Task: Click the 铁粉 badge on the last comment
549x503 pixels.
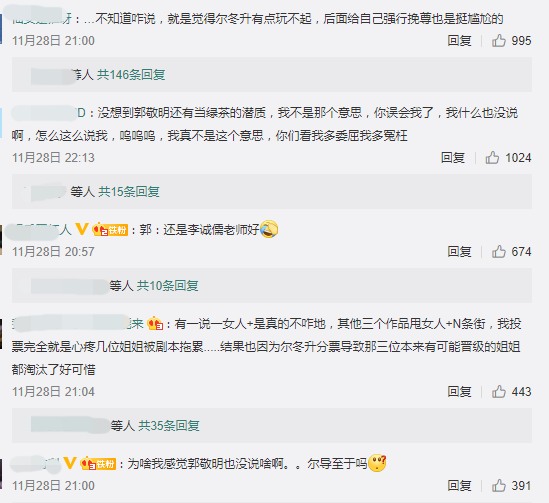Action: [x=98, y=463]
